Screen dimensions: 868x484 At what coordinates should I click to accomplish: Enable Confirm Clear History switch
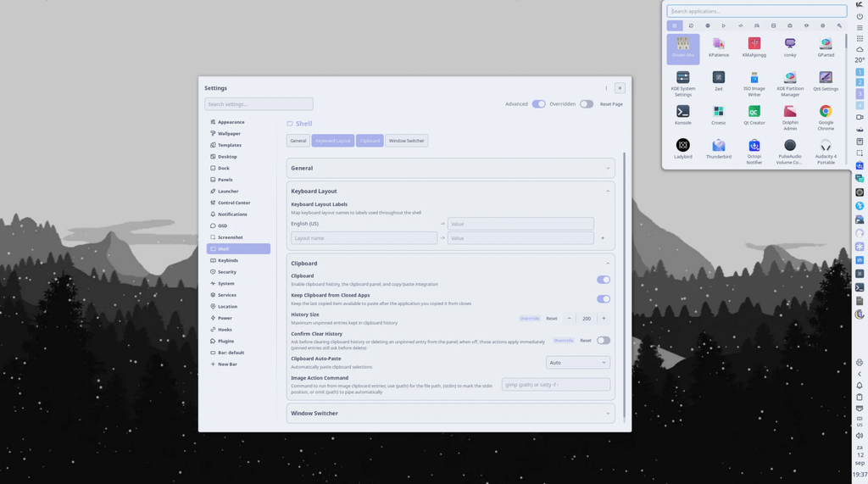point(604,341)
